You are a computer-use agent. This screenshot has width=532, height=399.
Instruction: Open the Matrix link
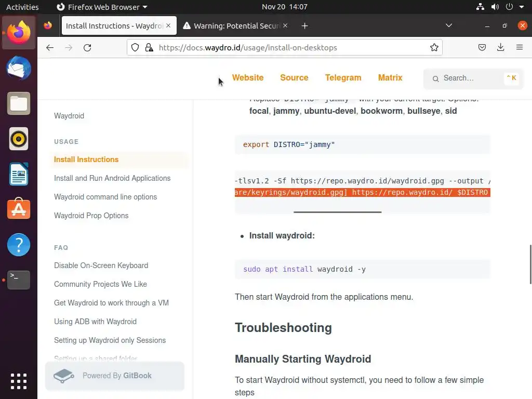390,78
